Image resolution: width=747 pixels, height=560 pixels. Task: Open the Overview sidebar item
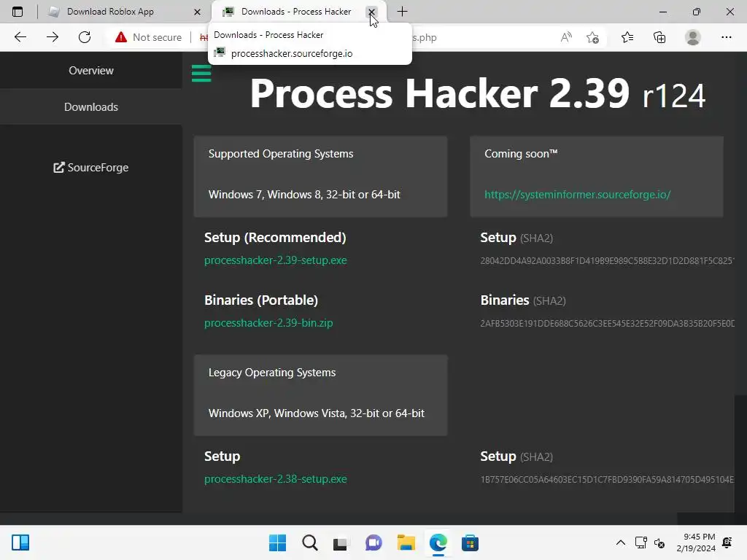point(91,71)
